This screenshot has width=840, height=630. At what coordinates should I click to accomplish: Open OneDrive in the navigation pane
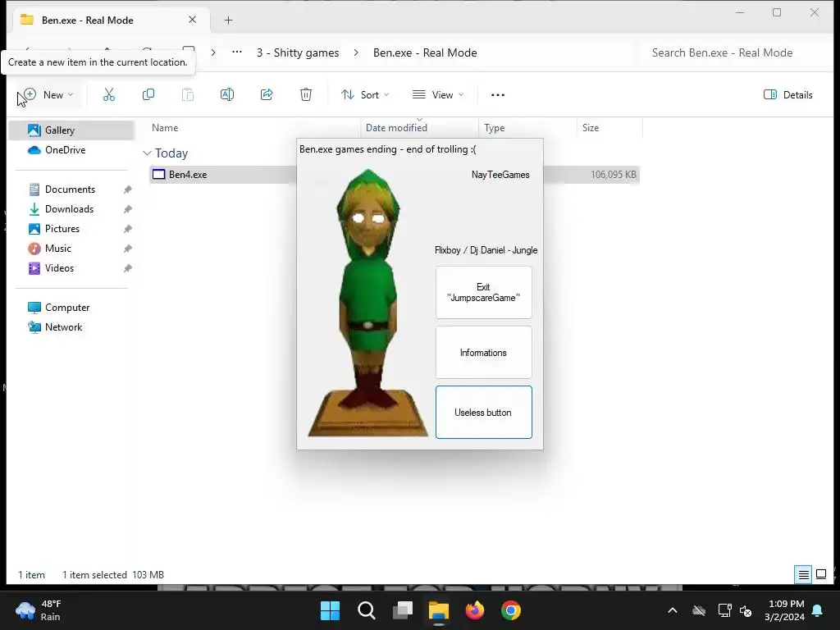pos(71,150)
